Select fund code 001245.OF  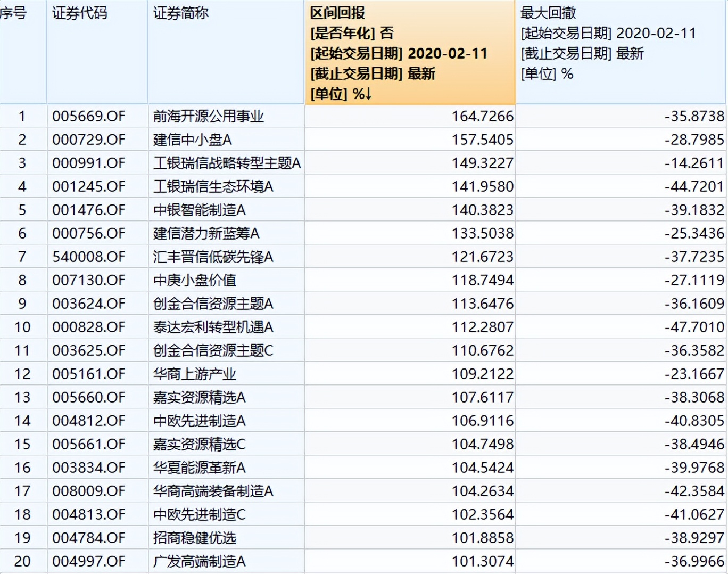pos(88,186)
